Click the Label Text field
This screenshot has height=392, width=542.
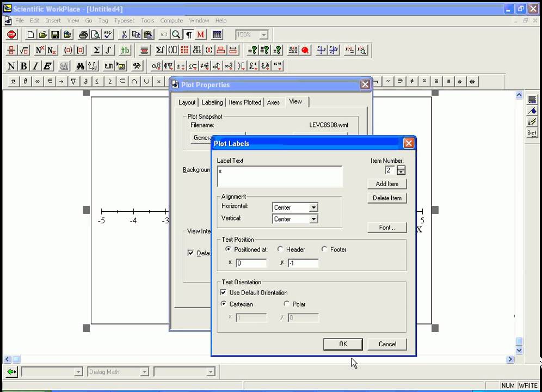pos(280,176)
